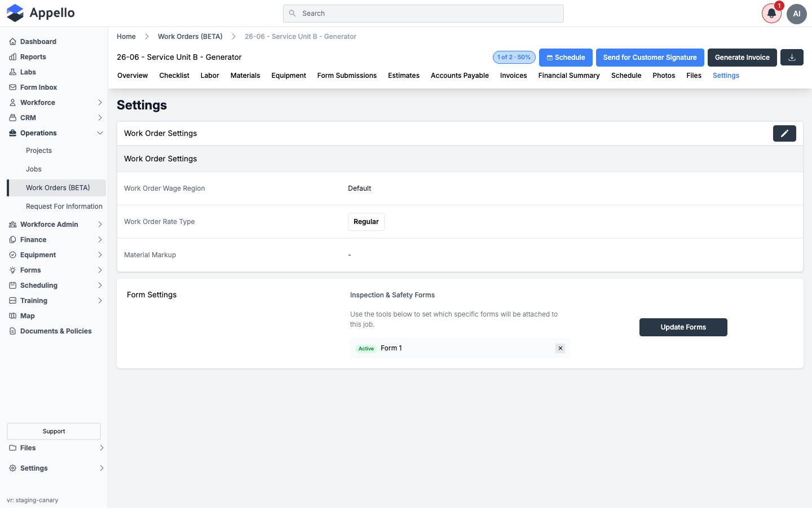Expand the Workforce menu chevron
Image resolution: width=812 pixels, height=518 pixels.
pyautogui.click(x=100, y=103)
